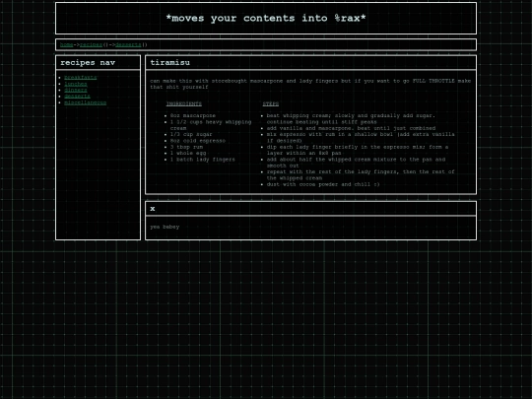
Task: Click the 'yea bebey' text
Action: click(x=165, y=227)
